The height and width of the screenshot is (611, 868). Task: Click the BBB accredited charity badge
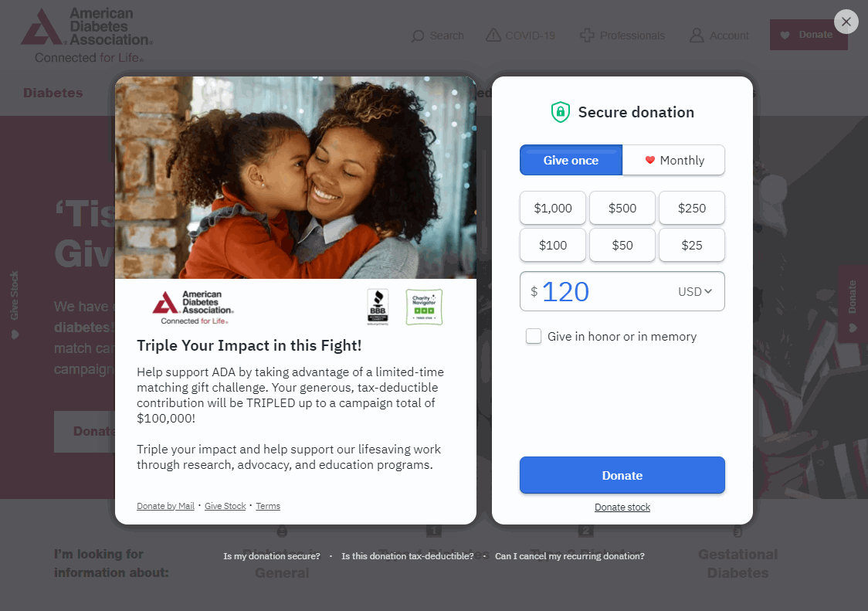[x=378, y=307]
